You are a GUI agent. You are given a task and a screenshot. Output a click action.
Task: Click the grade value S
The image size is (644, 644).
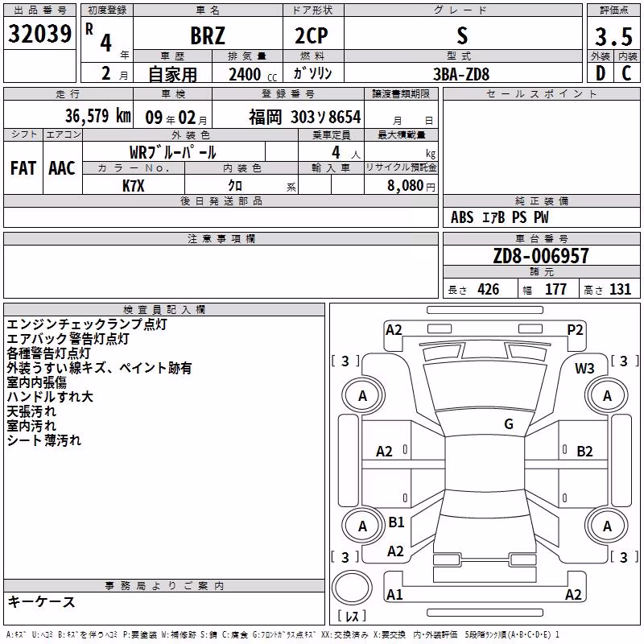point(462,35)
